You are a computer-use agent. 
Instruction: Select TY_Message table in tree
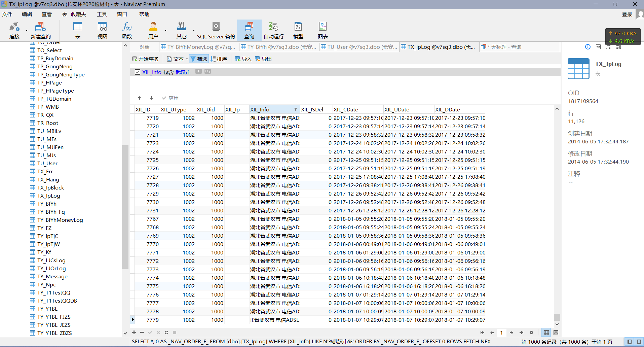point(52,276)
